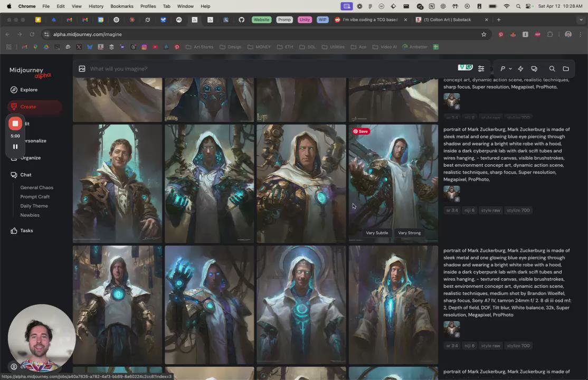This screenshot has height=380, width=588.
Task: View site information icon beside the URL
Action: (x=46, y=34)
